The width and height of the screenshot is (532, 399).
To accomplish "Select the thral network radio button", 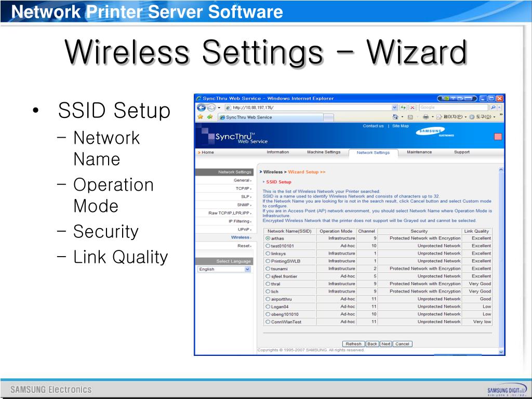I will pos(268,284).
